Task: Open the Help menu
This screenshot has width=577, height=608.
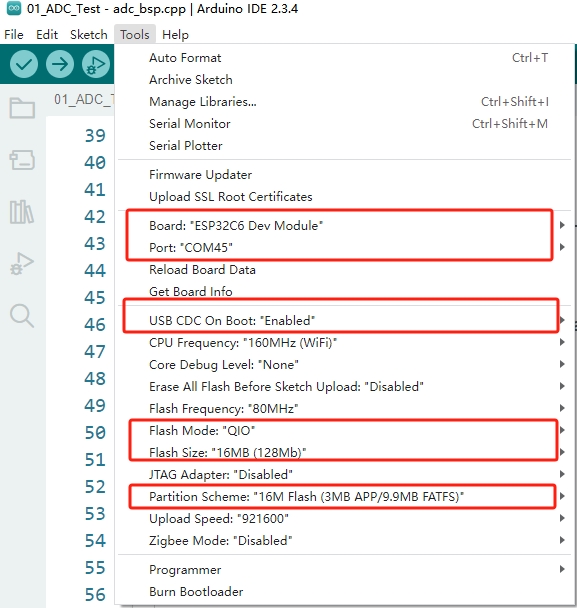Action: [x=175, y=35]
